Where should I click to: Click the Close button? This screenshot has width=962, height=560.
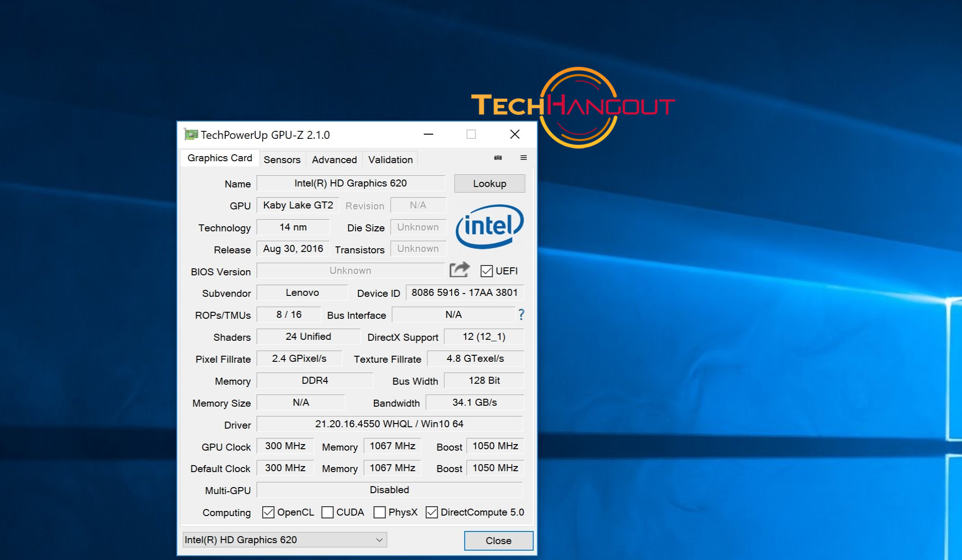pos(498,541)
